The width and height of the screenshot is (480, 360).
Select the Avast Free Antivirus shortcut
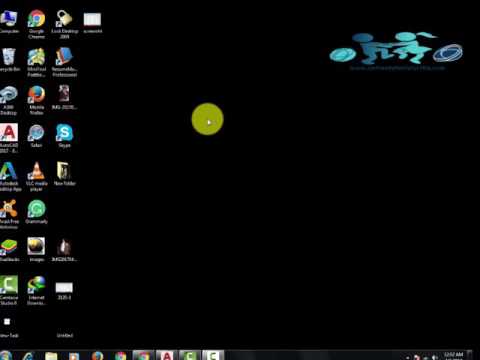click(x=9, y=214)
